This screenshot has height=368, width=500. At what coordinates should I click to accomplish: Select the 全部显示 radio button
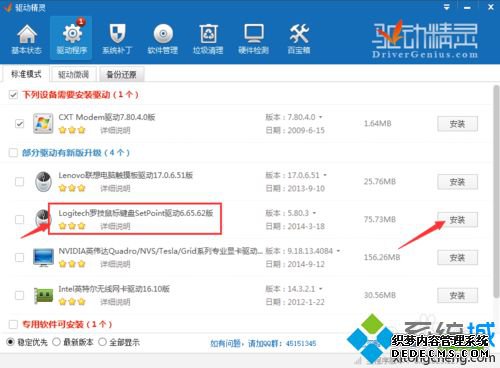point(103,342)
